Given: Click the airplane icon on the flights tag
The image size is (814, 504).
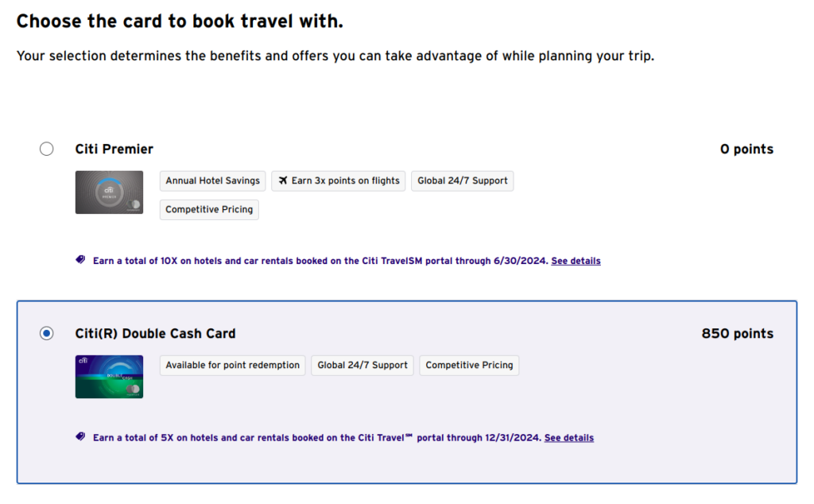Looking at the screenshot, I should tap(282, 180).
